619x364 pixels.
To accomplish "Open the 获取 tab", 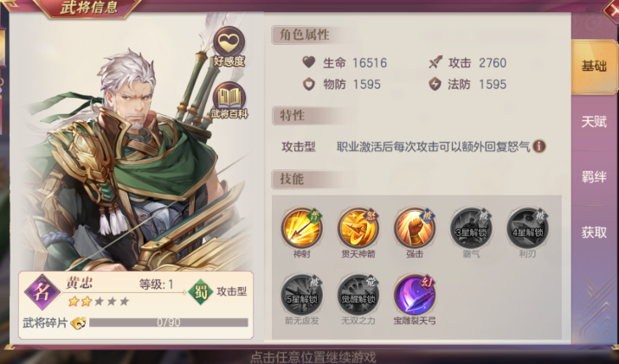I will coord(594,233).
